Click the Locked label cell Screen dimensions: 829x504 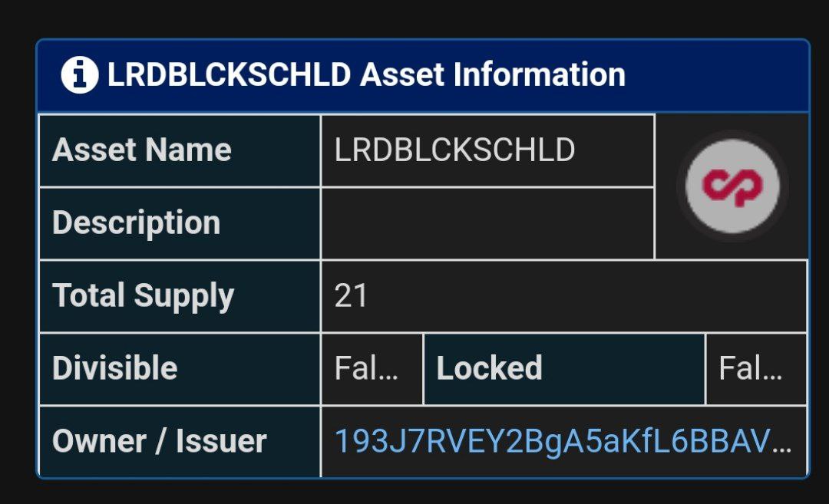point(564,369)
